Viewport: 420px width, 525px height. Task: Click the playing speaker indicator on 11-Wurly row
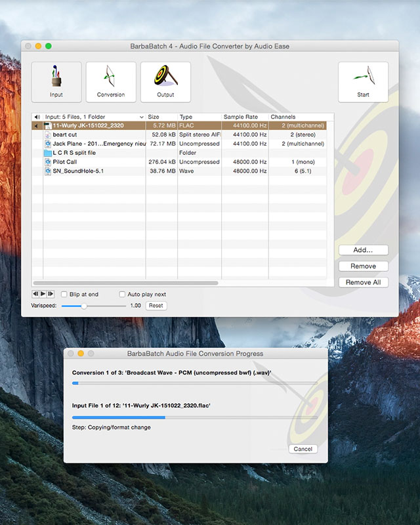[x=36, y=126]
